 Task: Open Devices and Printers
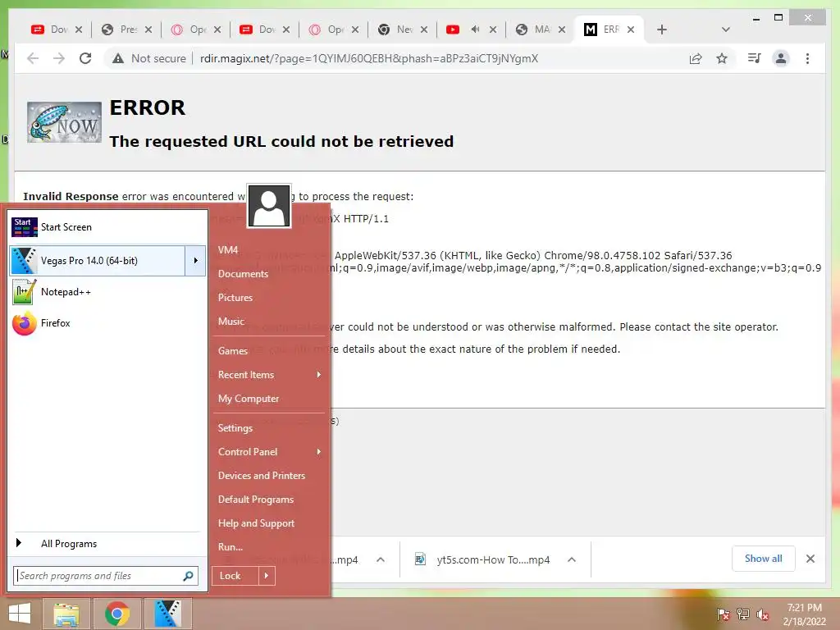262,476
